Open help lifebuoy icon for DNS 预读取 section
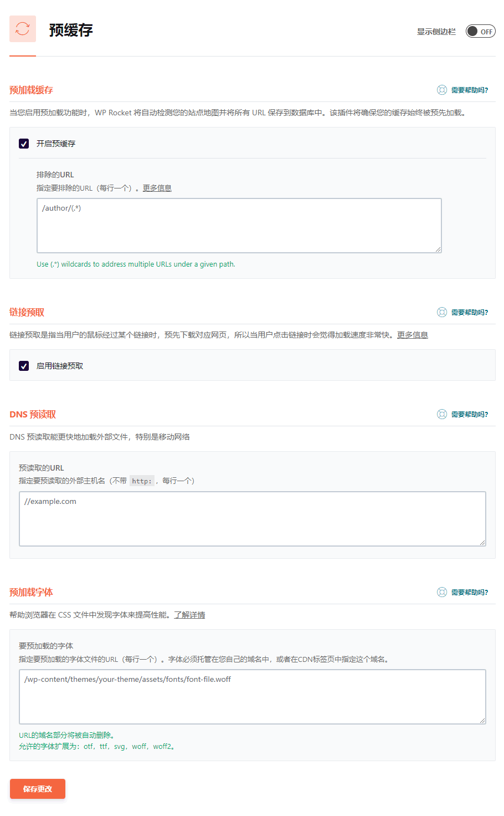This screenshot has height=816, width=504. (x=442, y=414)
